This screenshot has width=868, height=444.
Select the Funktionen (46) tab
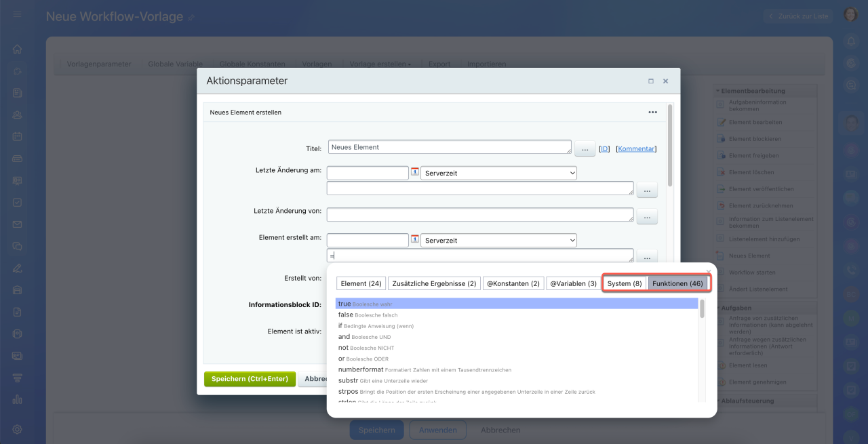point(677,283)
